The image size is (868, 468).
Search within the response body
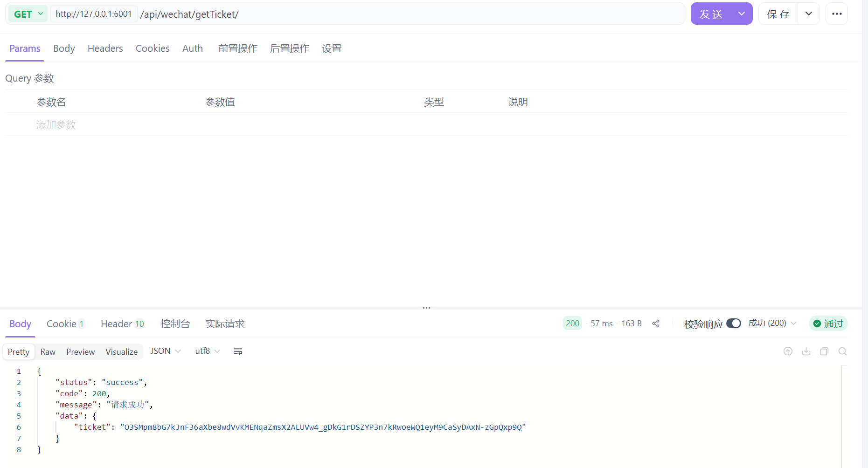click(x=842, y=351)
